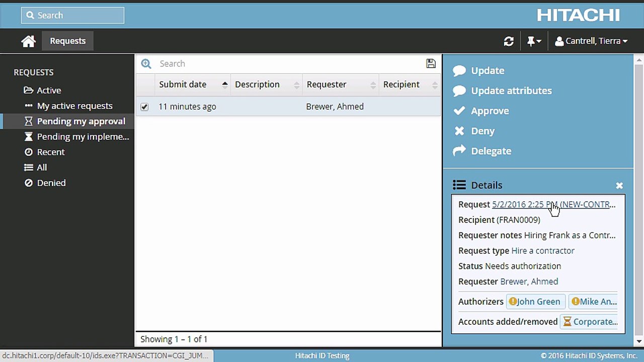Click the Corporate... account tag
Screen dimensions: 644x362
(x=590, y=322)
